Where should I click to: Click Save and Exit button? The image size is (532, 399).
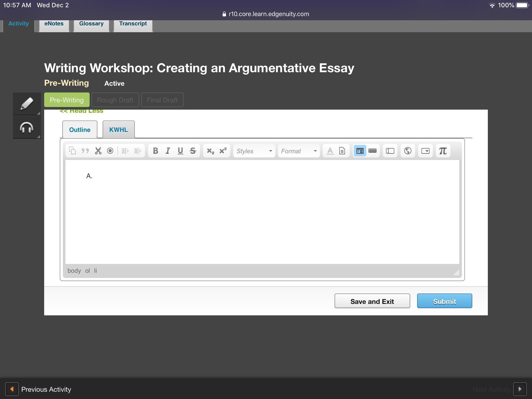point(372,301)
